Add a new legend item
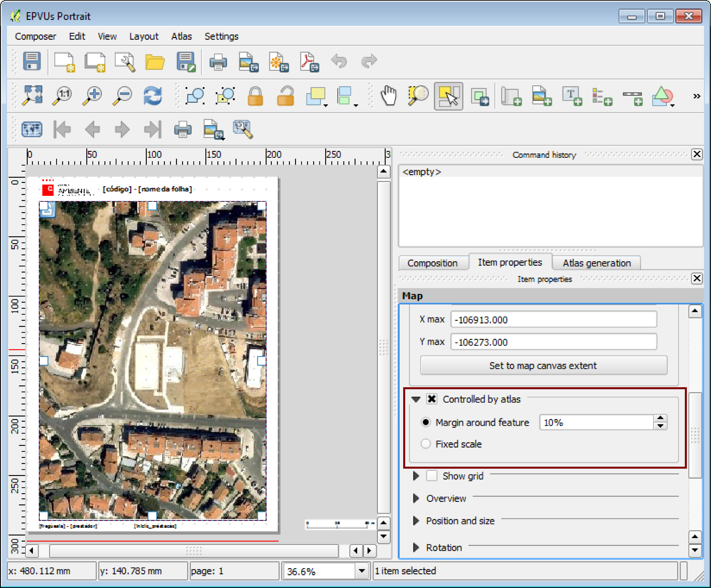Image resolution: width=711 pixels, height=588 pixels. point(602,96)
